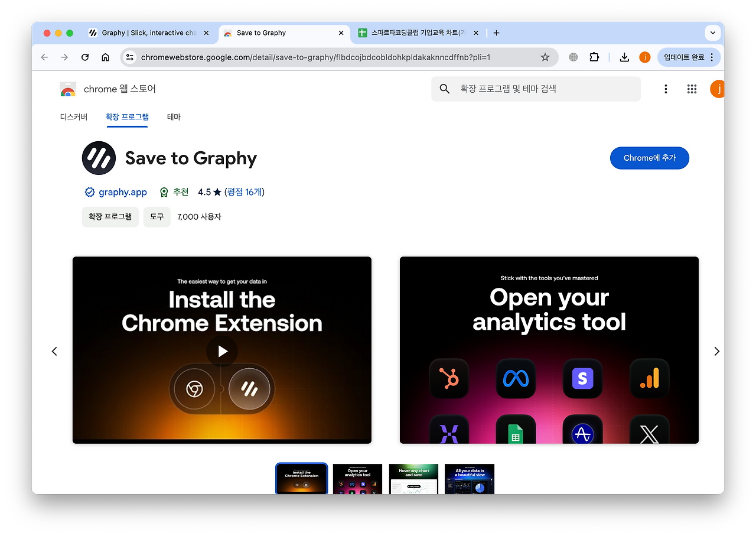The height and width of the screenshot is (536, 756).
Task: Click the Chrome에 추가 button
Action: (x=650, y=158)
